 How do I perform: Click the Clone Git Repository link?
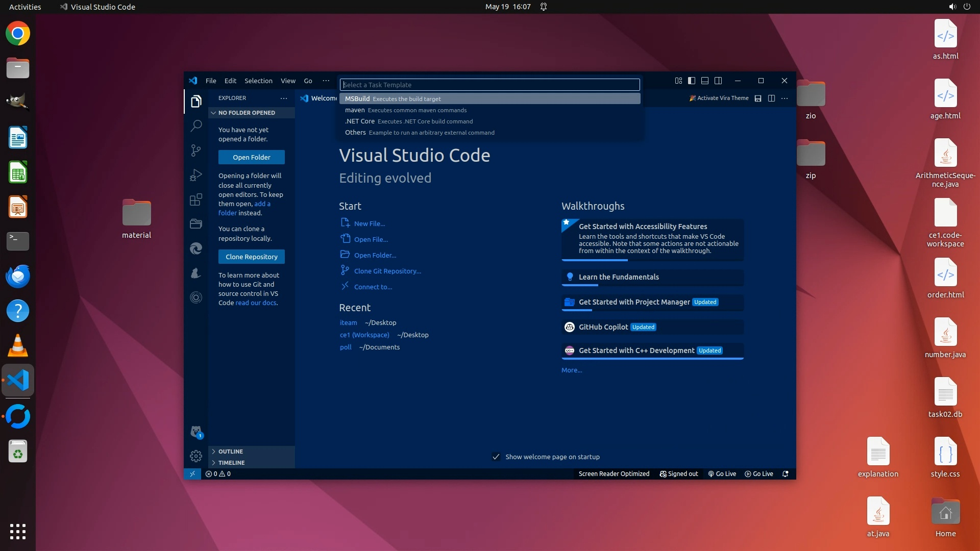point(387,271)
